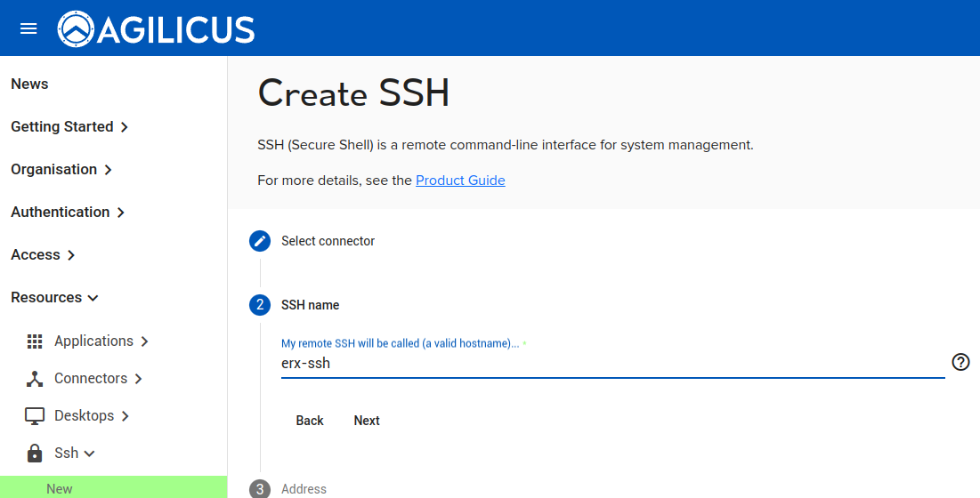Click the SSH name input field
This screenshot has width=980, height=498.
pos(612,363)
